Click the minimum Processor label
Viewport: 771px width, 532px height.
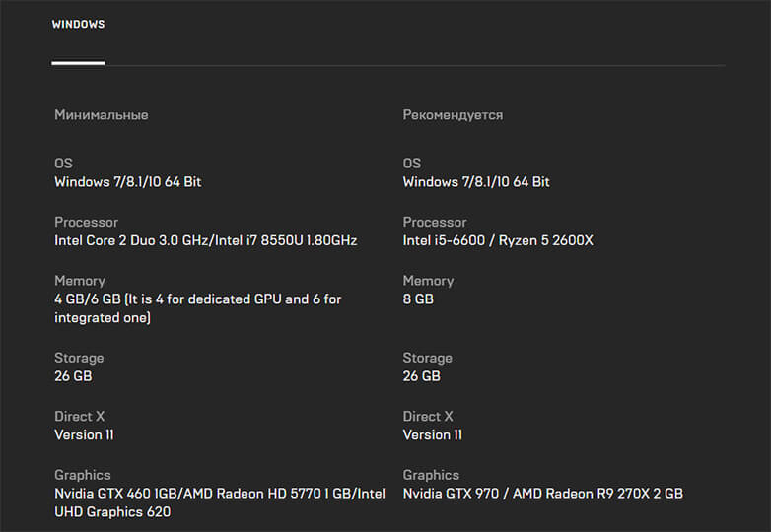coord(86,222)
